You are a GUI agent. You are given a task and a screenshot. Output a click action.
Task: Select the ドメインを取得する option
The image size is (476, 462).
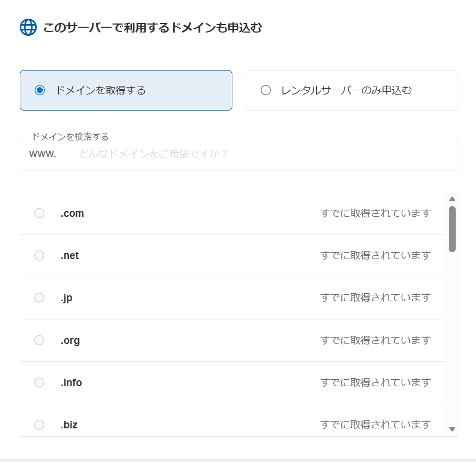point(39,90)
